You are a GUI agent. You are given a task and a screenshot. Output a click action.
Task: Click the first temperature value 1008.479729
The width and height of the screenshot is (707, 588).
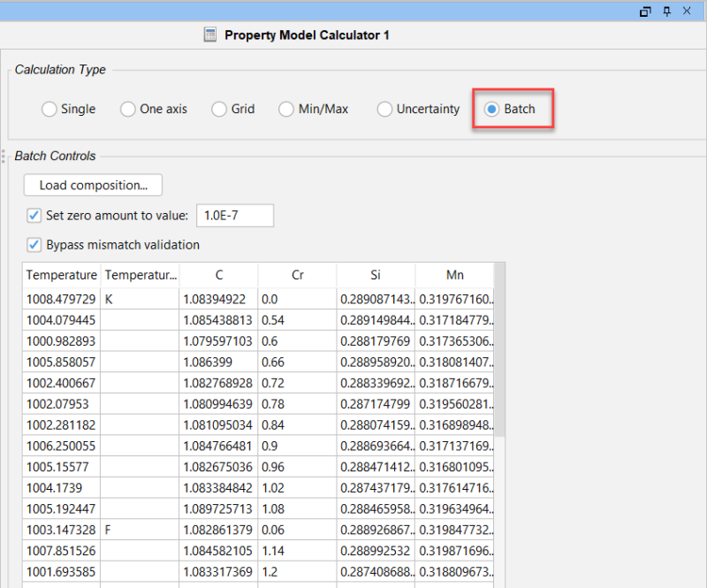pyautogui.click(x=62, y=300)
